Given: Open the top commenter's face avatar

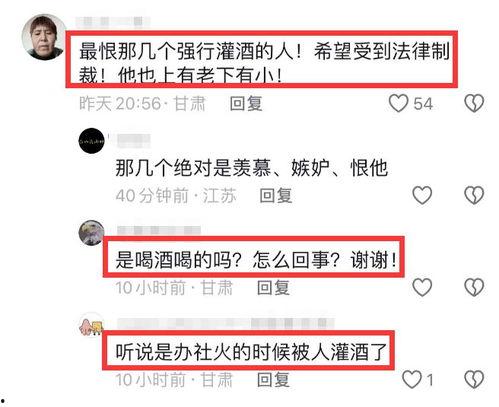Looking at the screenshot, I should tap(44, 37).
